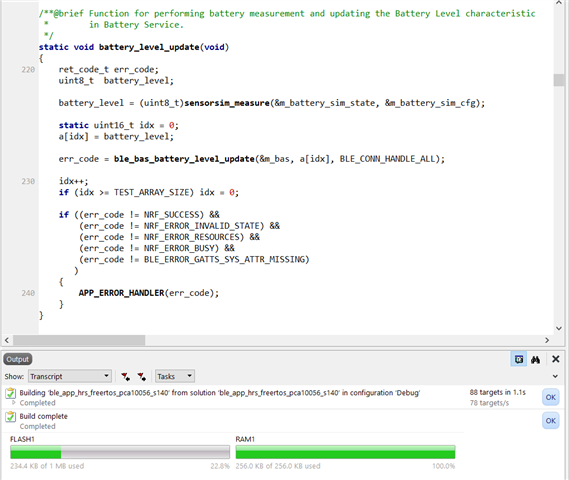Click the editor scroll down arrow
The image size is (569, 480).
(x=559, y=328)
